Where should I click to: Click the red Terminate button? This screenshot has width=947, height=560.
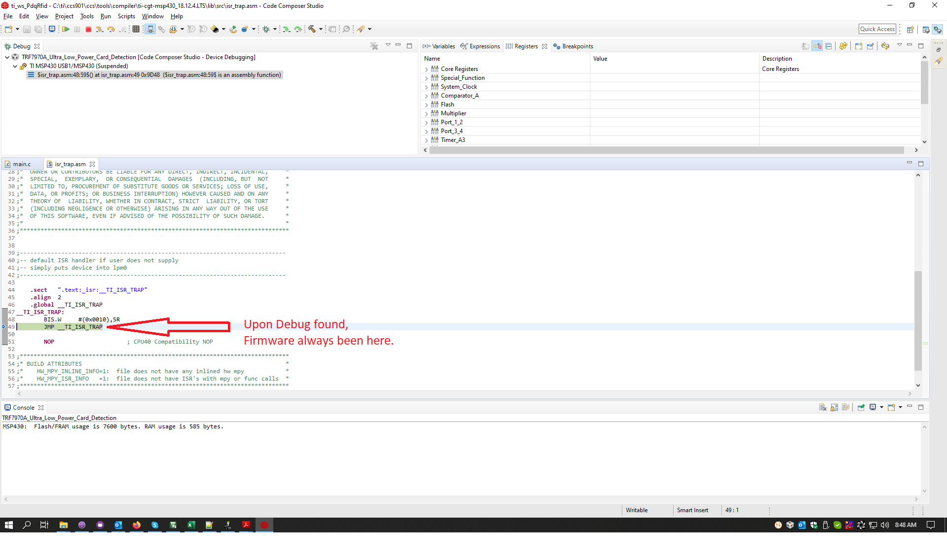coord(88,30)
